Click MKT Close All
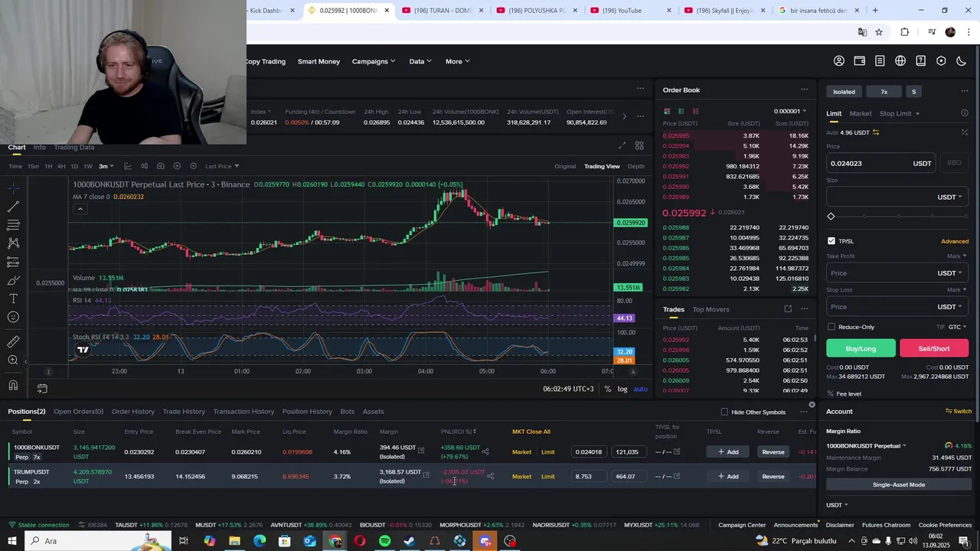980x551 pixels. [531, 432]
